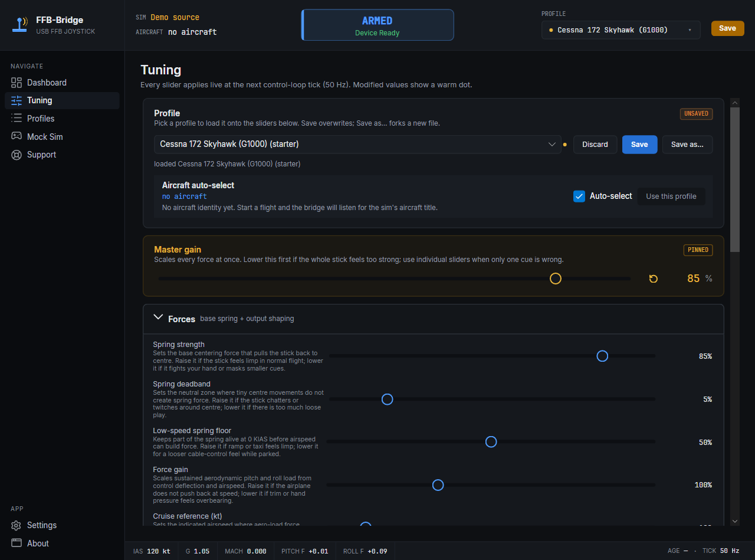Click the Master gain 85 value

click(694, 279)
